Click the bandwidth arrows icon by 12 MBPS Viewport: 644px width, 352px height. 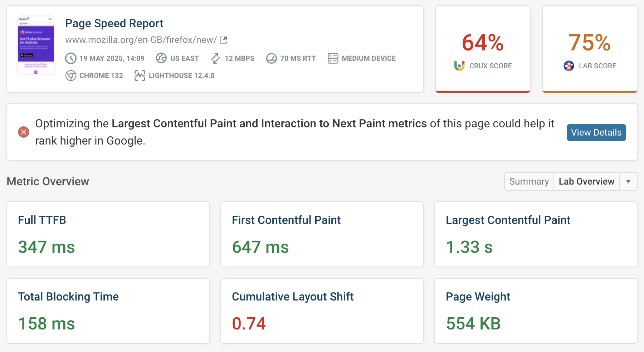(216, 58)
